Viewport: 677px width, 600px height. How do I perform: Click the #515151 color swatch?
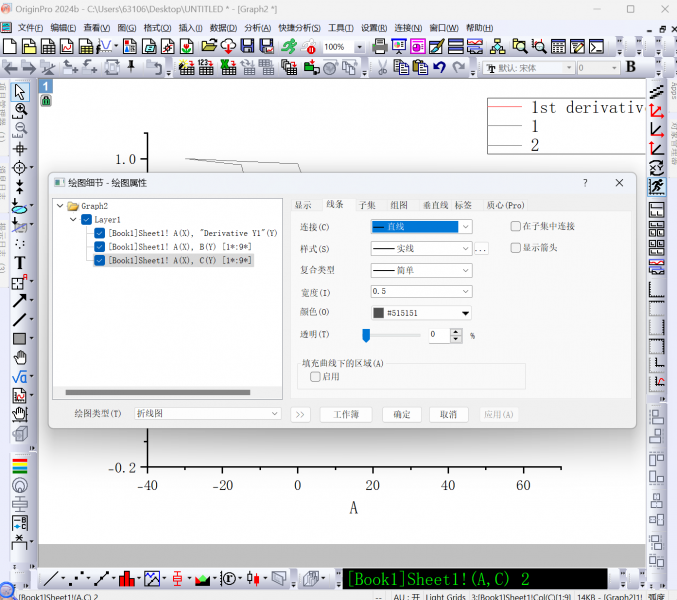(x=379, y=313)
